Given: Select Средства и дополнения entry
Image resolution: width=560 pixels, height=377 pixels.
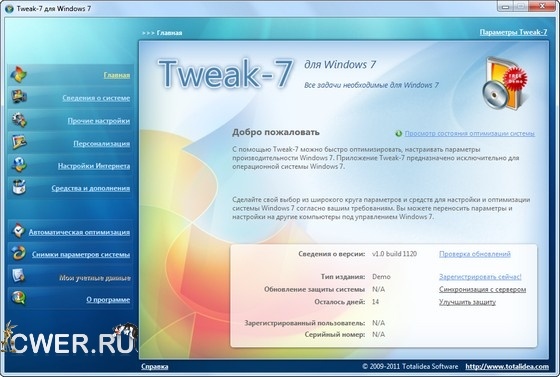Looking at the screenshot, I should click(x=91, y=188).
